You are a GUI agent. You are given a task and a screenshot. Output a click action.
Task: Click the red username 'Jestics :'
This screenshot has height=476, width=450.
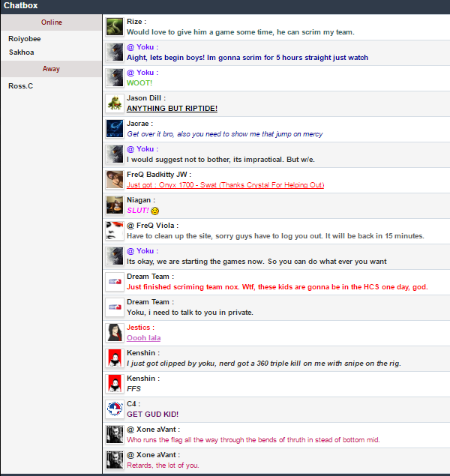coord(140,328)
